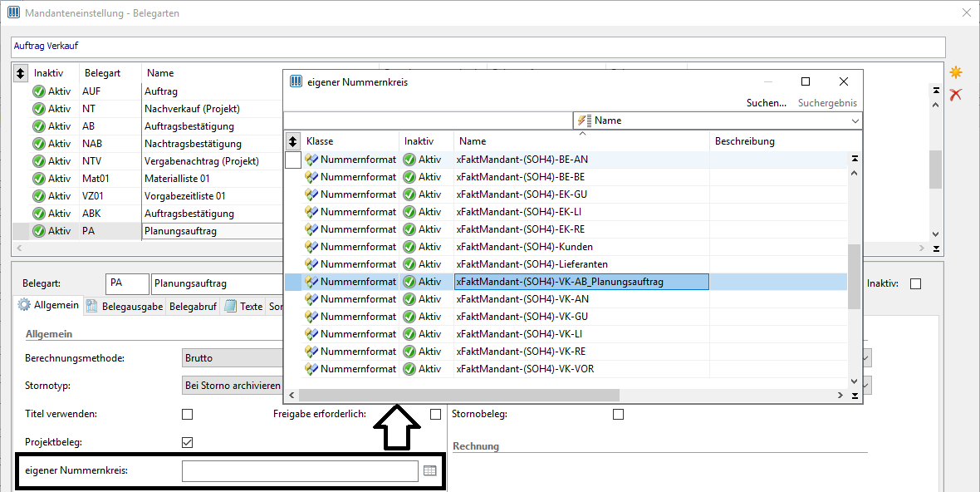
Task: Click the green Aktiv icon for PA row
Action: 39,231
